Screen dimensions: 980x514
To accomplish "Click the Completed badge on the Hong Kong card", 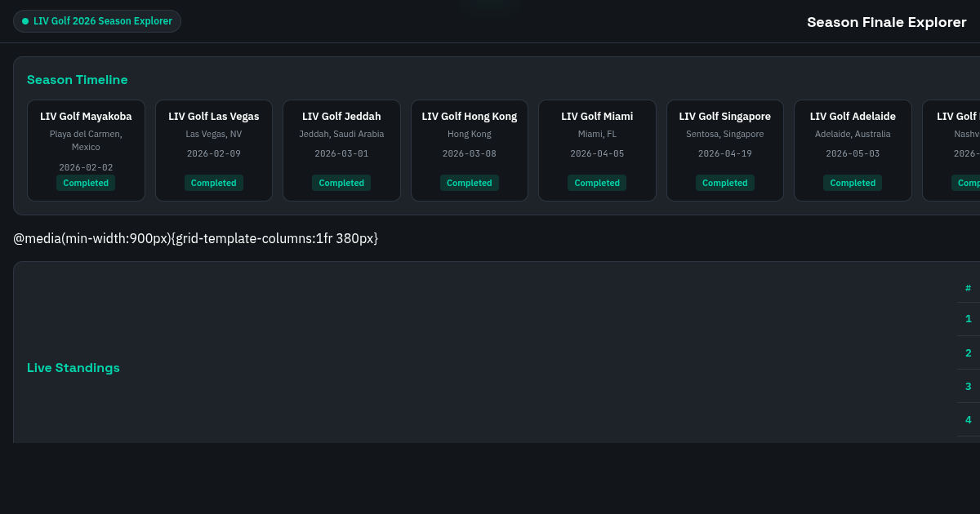I will (470, 183).
